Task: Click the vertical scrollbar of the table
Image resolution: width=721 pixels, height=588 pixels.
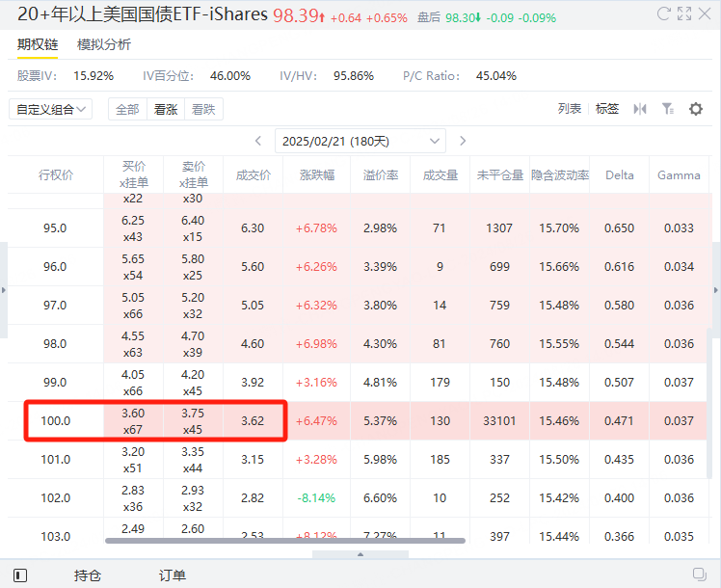Action: [709, 403]
